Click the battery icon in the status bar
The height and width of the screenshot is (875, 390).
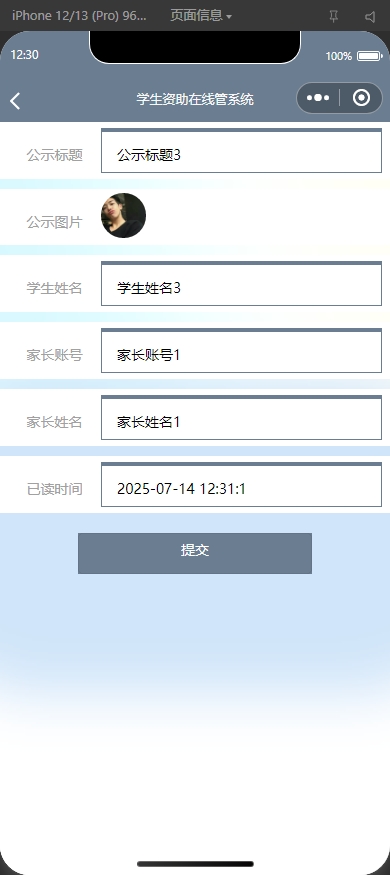369,56
